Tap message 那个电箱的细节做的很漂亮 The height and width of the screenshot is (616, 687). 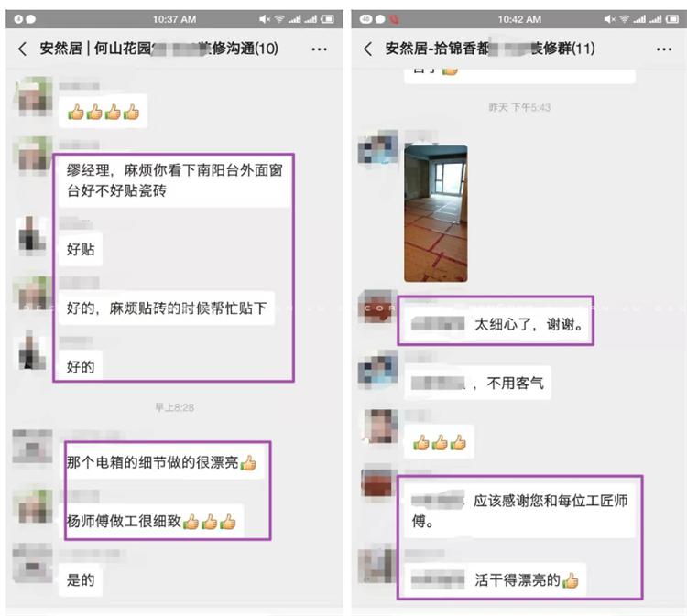pyautogui.click(x=161, y=462)
